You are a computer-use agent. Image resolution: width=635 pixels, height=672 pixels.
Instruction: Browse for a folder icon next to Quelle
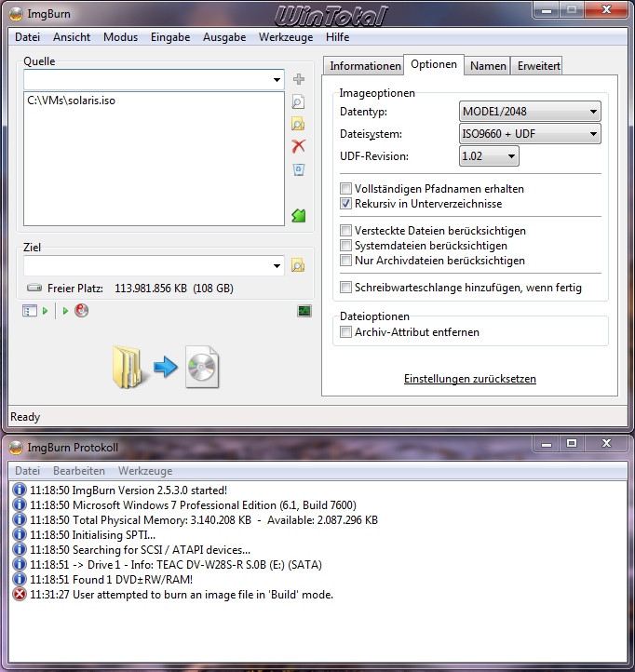(298, 124)
